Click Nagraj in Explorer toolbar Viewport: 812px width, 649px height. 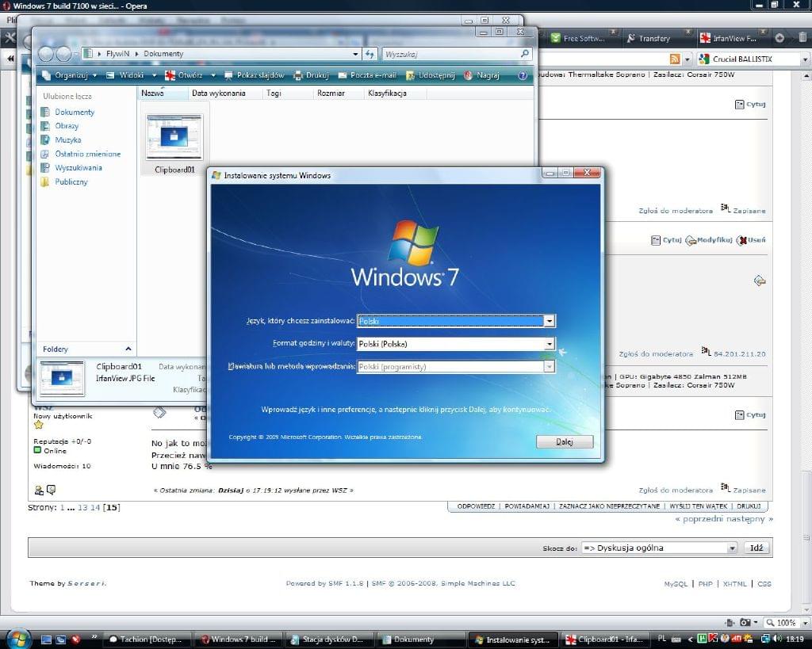click(481, 75)
